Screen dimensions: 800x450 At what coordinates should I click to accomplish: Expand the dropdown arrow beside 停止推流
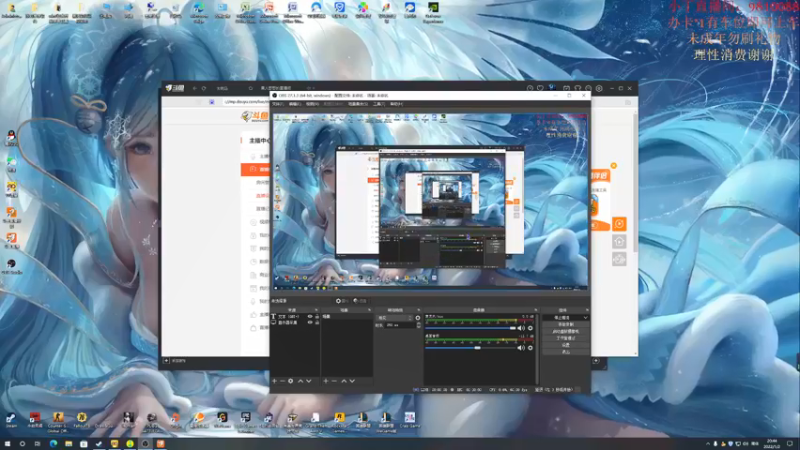pyautogui.click(x=585, y=317)
